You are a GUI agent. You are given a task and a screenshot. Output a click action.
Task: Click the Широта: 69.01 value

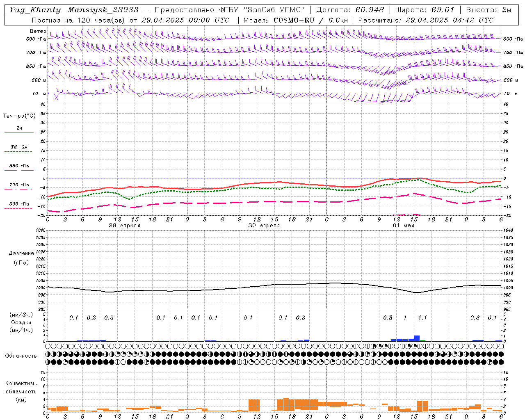[x=425, y=10]
